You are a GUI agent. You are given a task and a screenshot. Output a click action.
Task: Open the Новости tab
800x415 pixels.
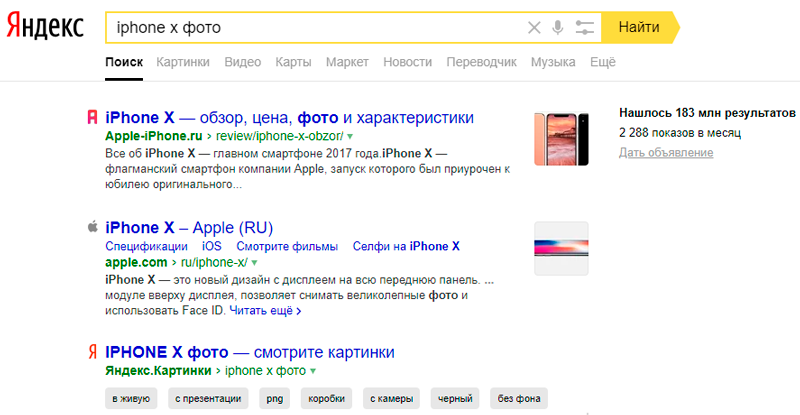point(407,62)
